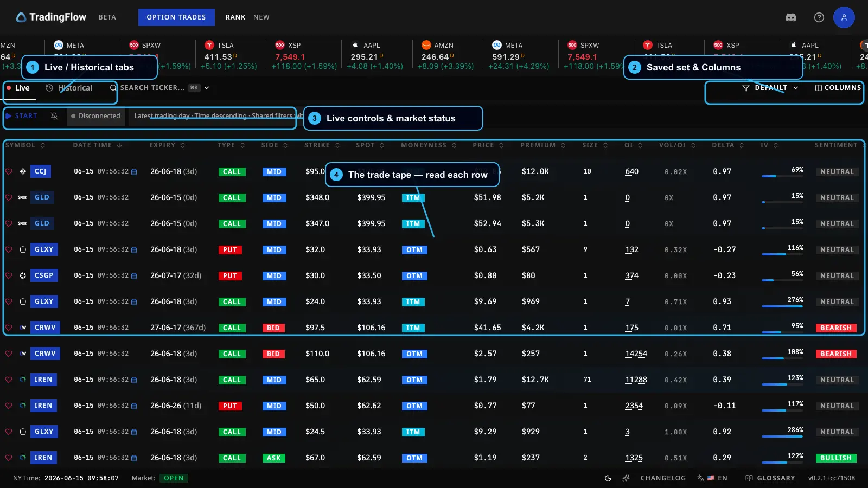
Task: Sort table by DELTA column
Action: [727, 145]
